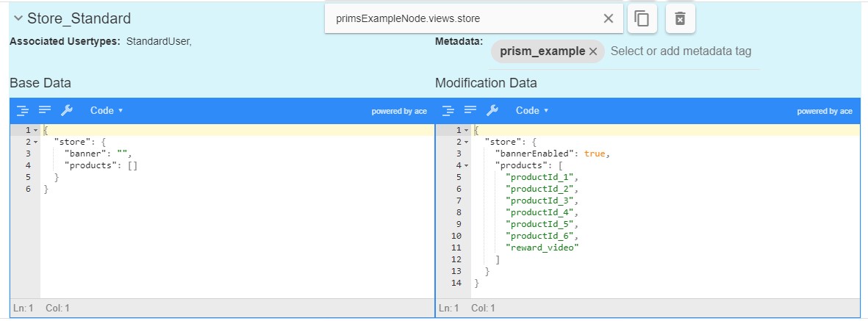Open powered by ace link in Modification Data
The height and width of the screenshot is (321, 868).
pos(824,111)
